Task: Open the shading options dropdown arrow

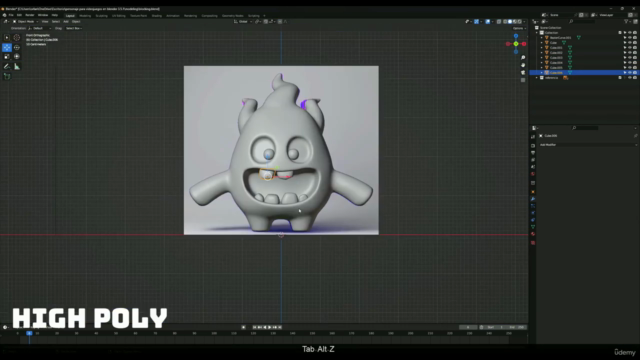Action: (x=524, y=22)
